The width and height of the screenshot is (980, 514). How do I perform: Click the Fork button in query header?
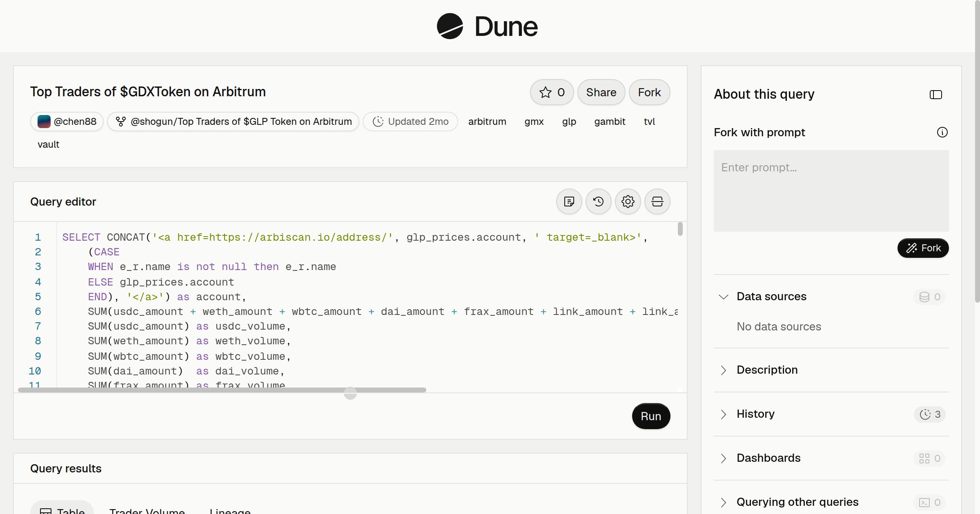point(649,92)
